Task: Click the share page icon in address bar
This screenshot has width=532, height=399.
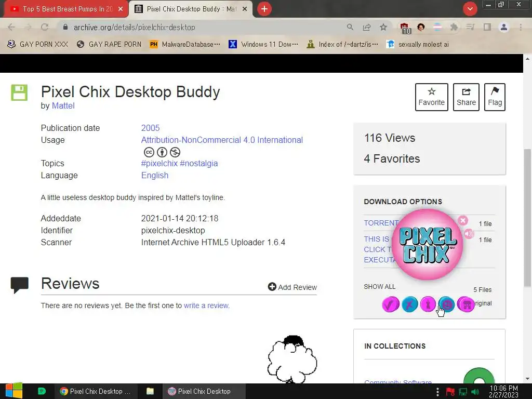Action: click(x=367, y=27)
